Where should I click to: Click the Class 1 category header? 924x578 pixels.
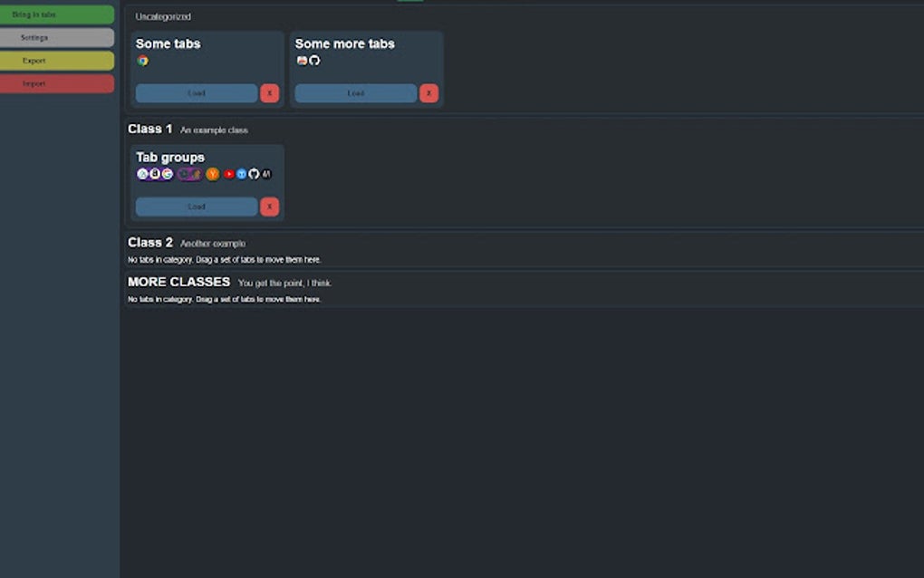pyautogui.click(x=149, y=129)
